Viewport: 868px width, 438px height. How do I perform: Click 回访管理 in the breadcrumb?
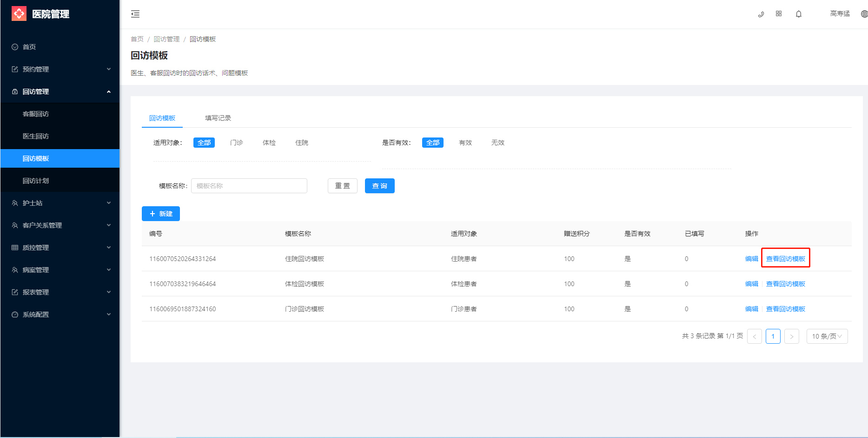pos(167,39)
